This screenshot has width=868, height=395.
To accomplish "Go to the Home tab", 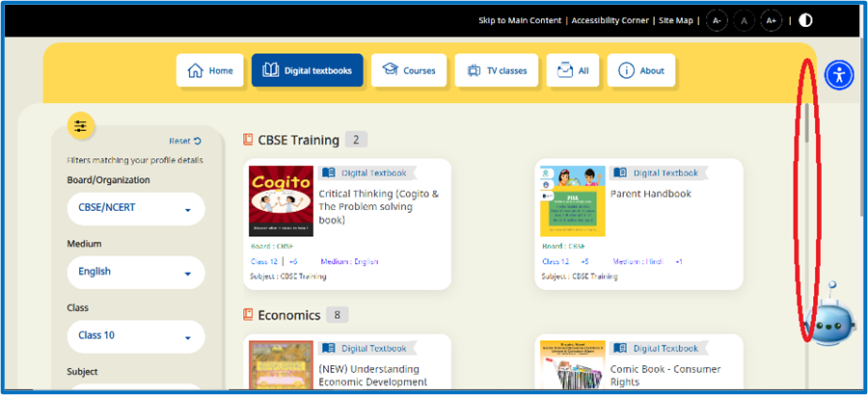I will (x=210, y=70).
